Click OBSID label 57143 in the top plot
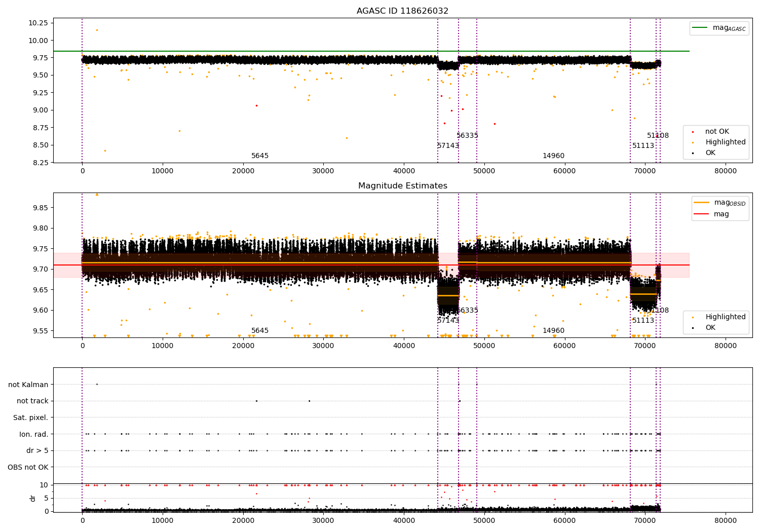This screenshot has height=532, width=760. (448, 146)
